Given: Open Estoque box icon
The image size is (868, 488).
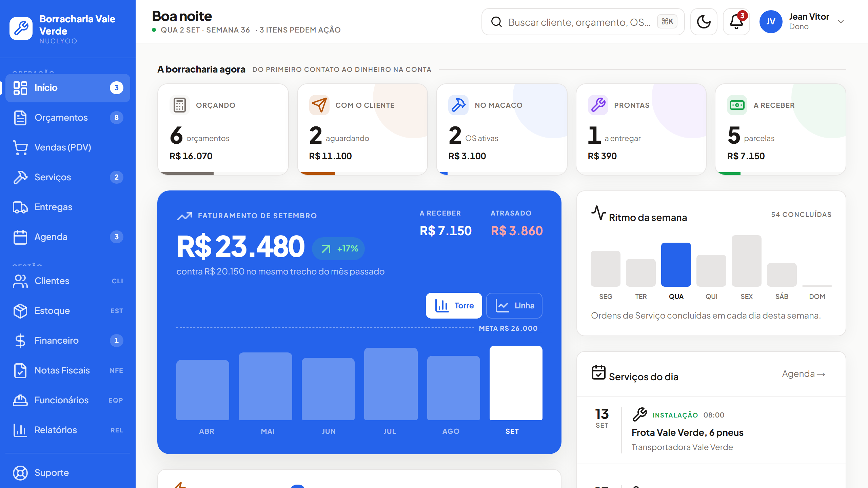Looking at the screenshot, I should 20,311.
